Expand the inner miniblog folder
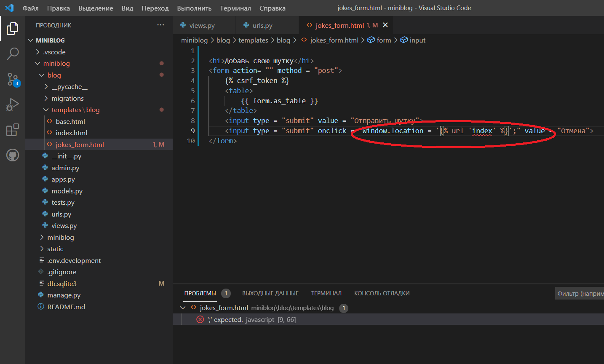604x364 pixels. click(x=42, y=237)
